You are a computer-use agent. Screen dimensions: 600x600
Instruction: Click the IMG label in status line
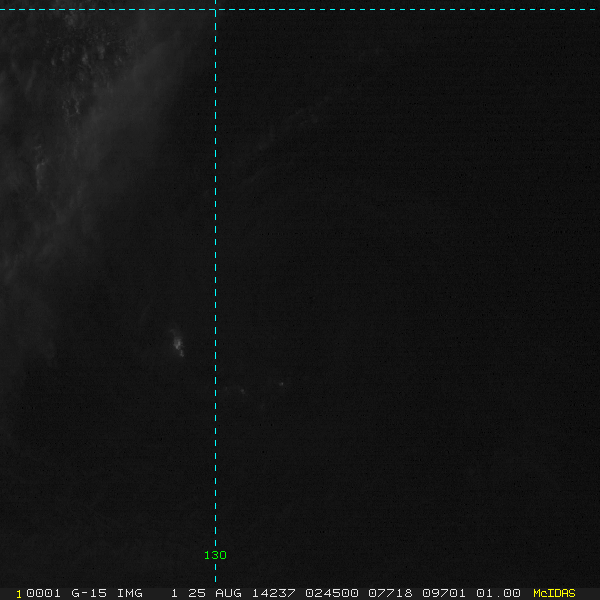pyautogui.click(x=130, y=593)
